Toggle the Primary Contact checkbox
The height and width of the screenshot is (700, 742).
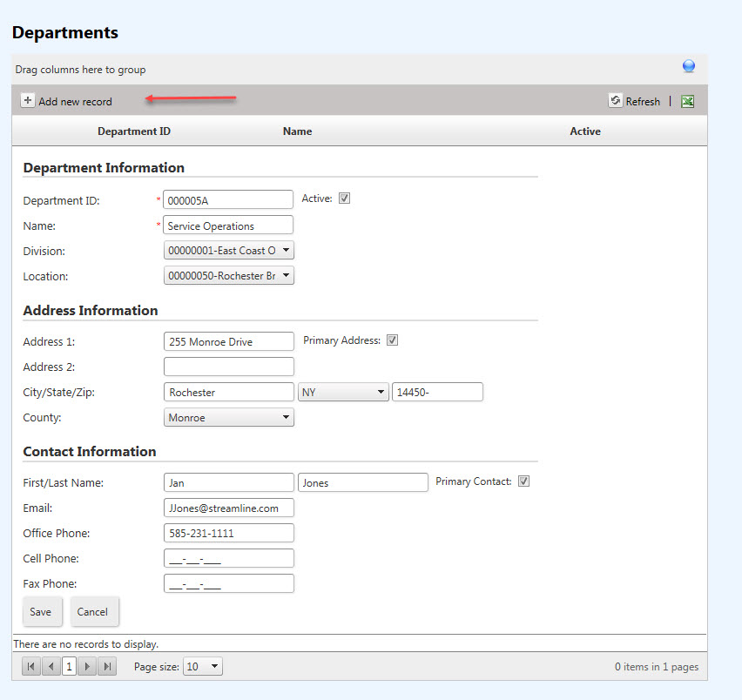pyautogui.click(x=523, y=481)
